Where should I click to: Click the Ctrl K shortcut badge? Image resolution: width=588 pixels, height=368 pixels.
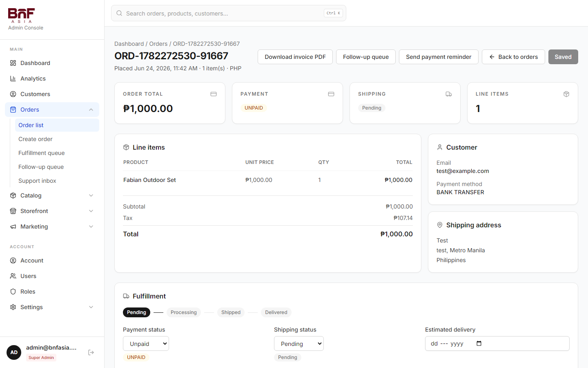(x=333, y=13)
